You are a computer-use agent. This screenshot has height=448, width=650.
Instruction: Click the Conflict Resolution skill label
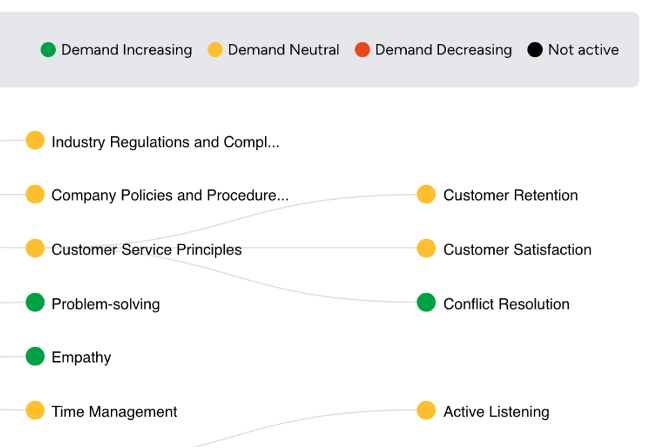point(506,304)
